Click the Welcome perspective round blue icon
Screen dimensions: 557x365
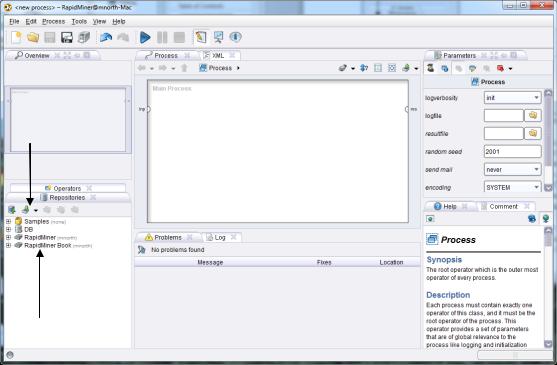pos(235,37)
